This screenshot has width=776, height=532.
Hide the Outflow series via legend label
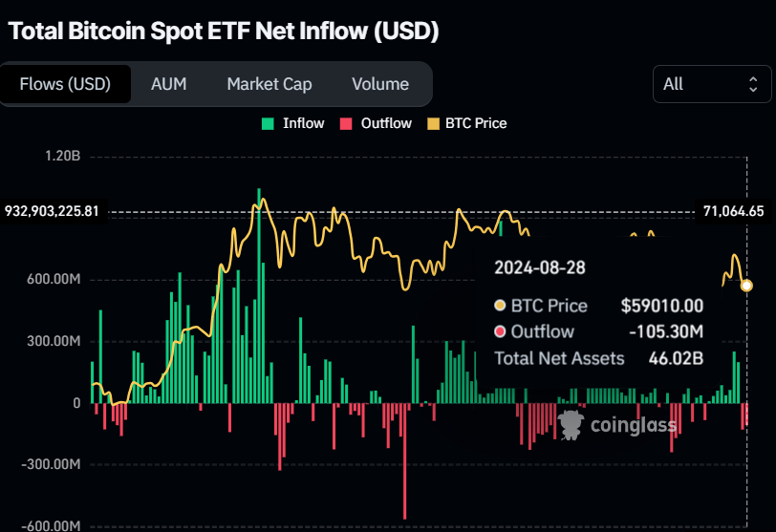pos(386,123)
